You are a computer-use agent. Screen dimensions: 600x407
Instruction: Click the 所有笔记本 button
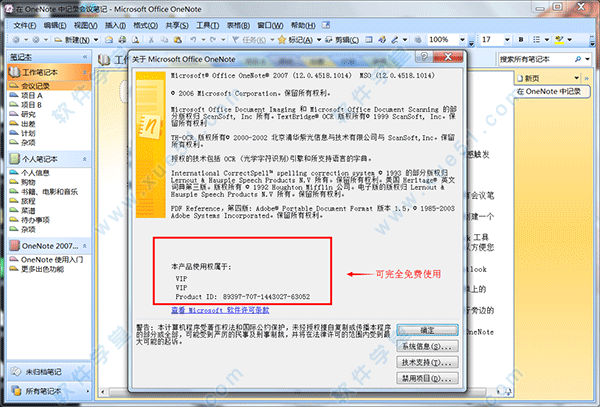pos(49,391)
